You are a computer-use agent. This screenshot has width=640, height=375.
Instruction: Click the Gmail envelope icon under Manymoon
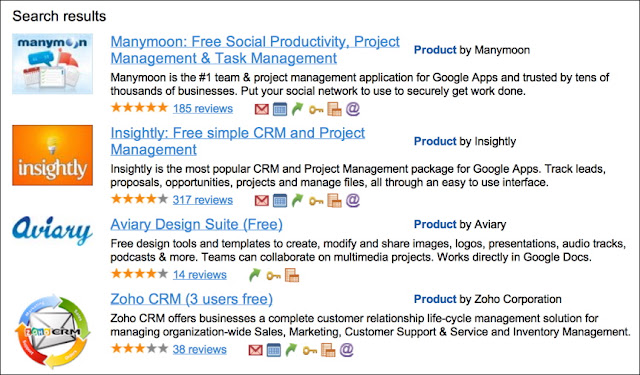point(262,109)
